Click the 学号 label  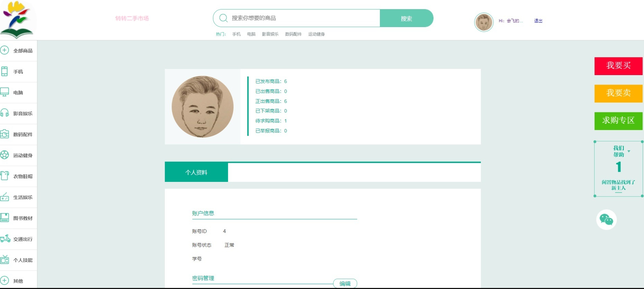click(x=197, y=259)
